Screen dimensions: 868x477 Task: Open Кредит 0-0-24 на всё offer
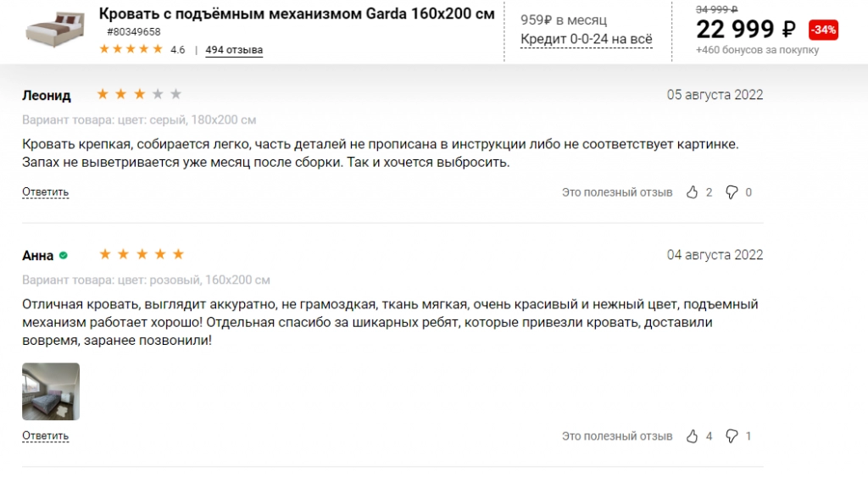[587, 39]
